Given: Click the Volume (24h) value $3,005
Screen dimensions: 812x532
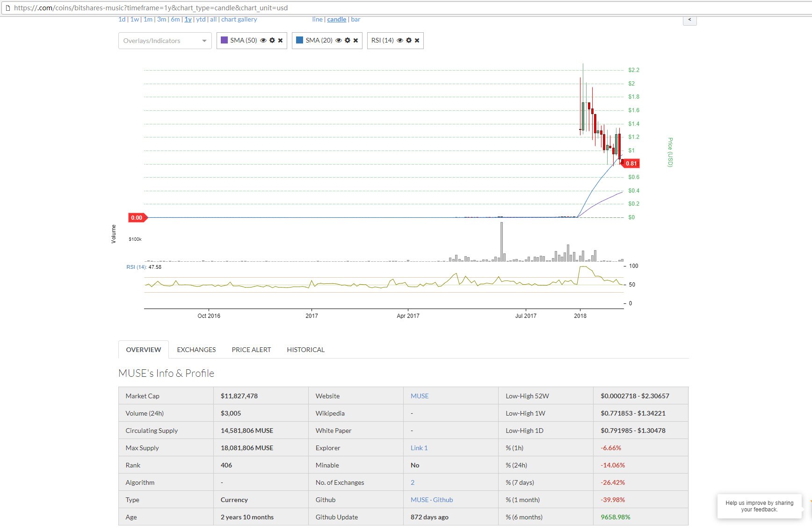Looking at the screenshot, I should 231,413.
